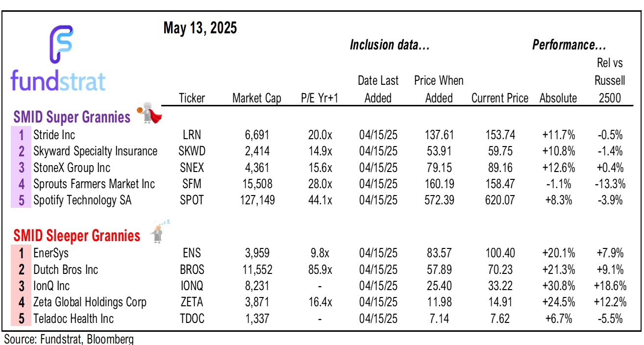The image size is (644, 345).
Task: Click the Current Price column header
Action: (x=499, y=98)
